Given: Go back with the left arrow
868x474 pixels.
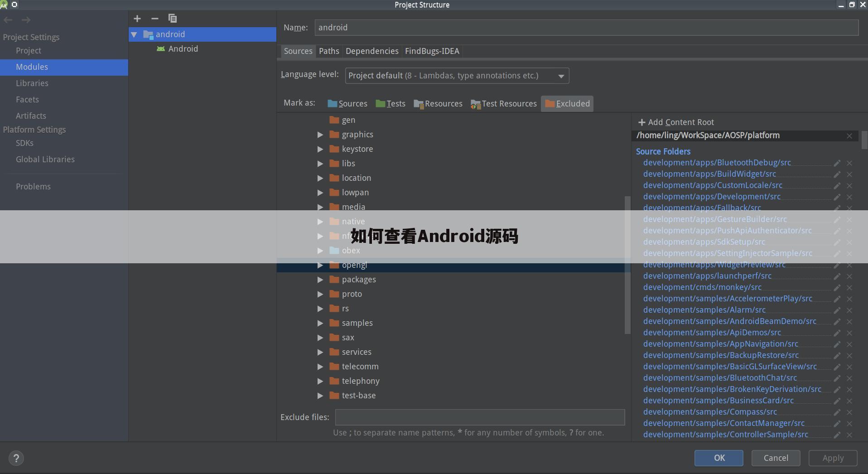Looking at the screenshot, I should [8, 20].
